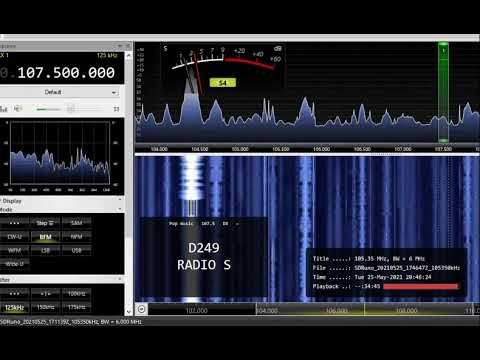The width and height of the screenshot is (480, 360).
Task: Click the 107.000 label on spectrum axis
Action: (403, 149)
